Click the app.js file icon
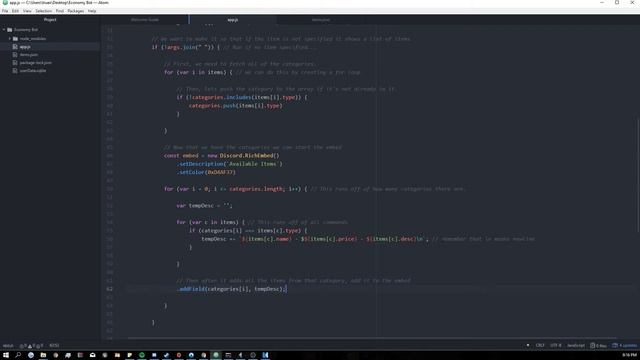 click(15, 47)
